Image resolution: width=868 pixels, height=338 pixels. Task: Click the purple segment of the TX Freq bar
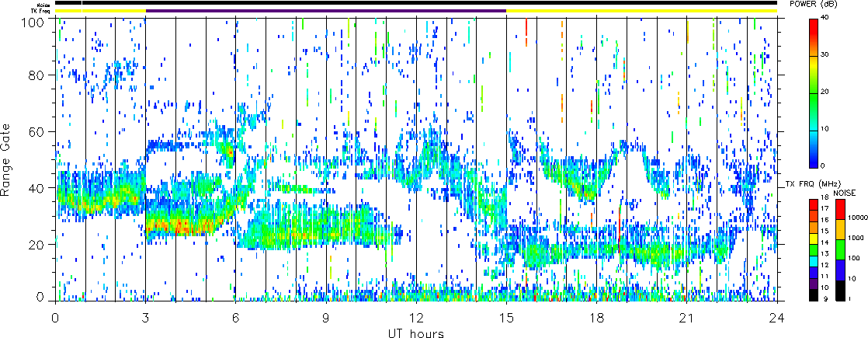click(x=326, y=11)
